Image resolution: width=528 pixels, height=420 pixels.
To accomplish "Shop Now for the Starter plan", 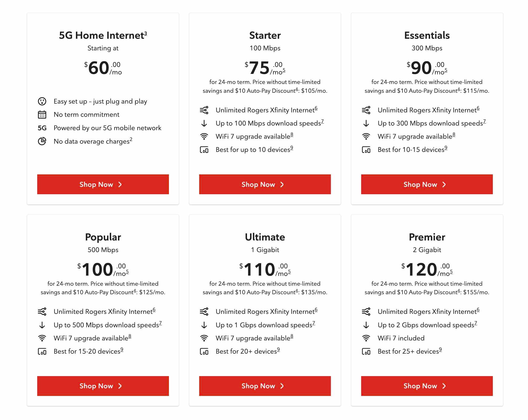I will click(265, 184).
